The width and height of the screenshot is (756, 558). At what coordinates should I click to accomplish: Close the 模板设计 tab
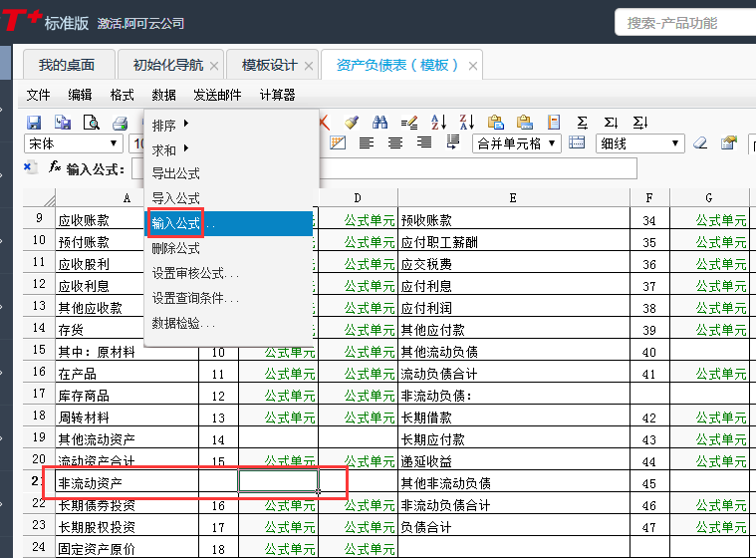[309, 66]
